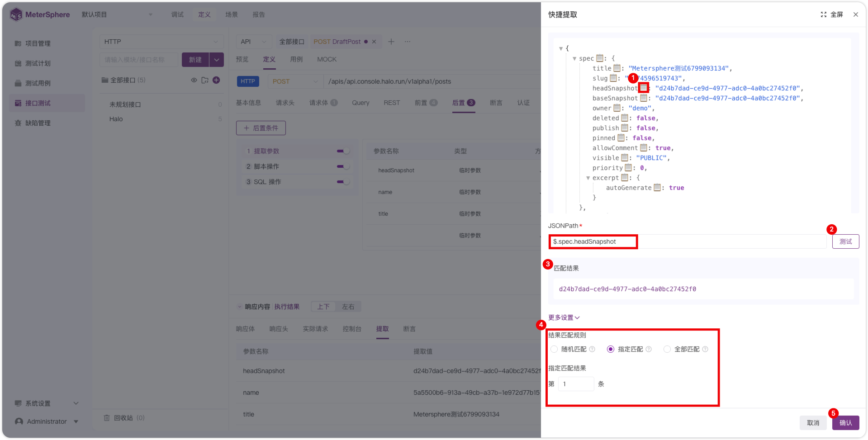This screenshot has width=868, height=440.
Task: Open the HTTP protocol dropdown
Action: 161,42
